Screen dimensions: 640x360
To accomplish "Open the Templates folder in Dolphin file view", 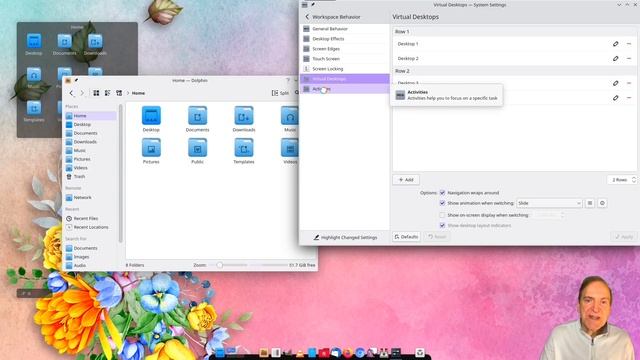I will [x=244, y=151].
